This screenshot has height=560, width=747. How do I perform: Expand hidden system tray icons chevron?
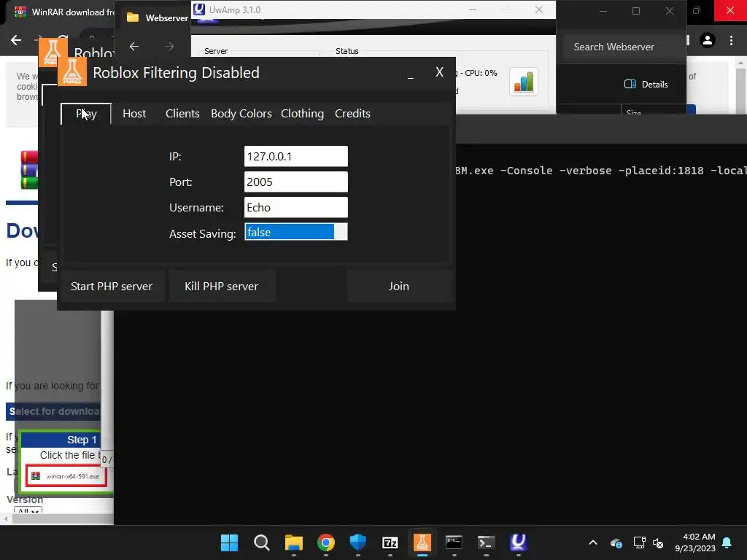click(x=593, y=542)
